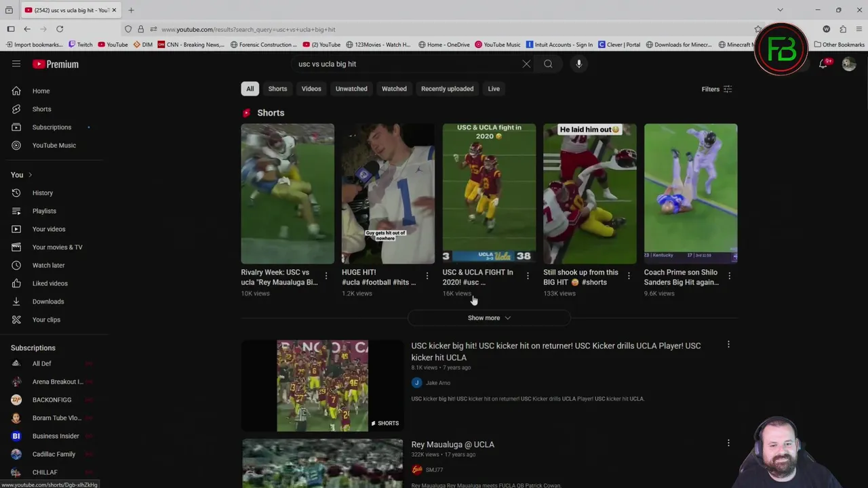Open options for Rey Maualuga @ UCLA video
Screen dimensions: 868x488
click(x=728, y=443)
